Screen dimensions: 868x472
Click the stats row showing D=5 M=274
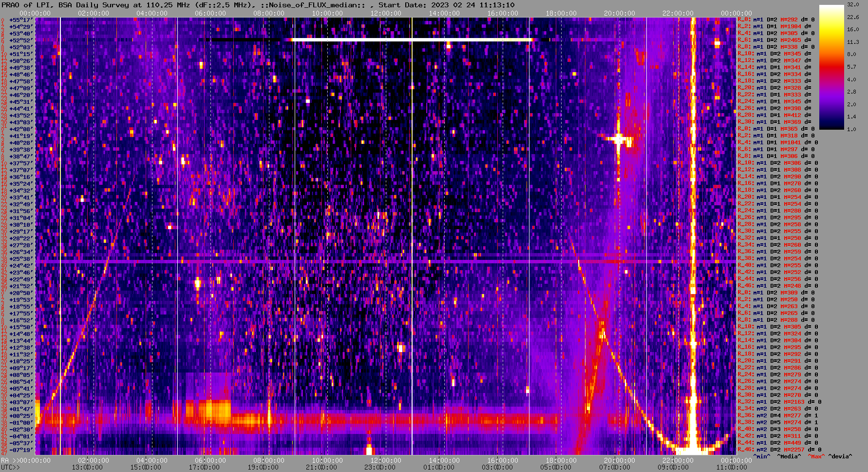click(778, 422)
